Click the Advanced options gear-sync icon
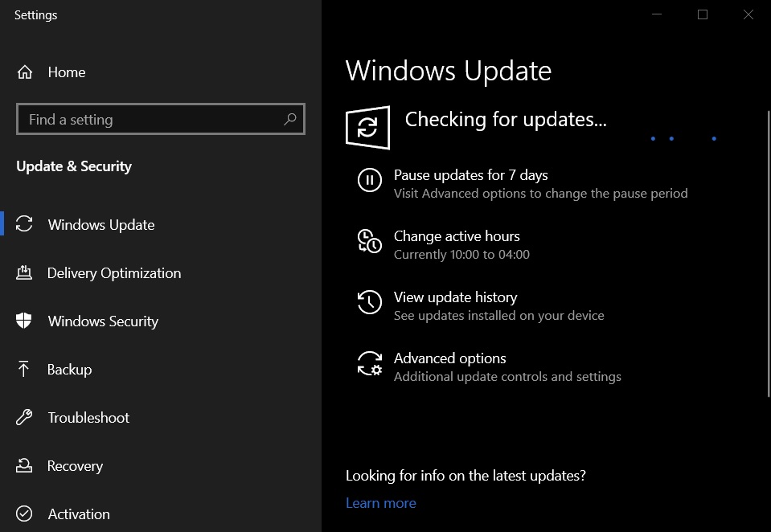The height and width of the screenshot is (532, 771). tap(370, 363)
